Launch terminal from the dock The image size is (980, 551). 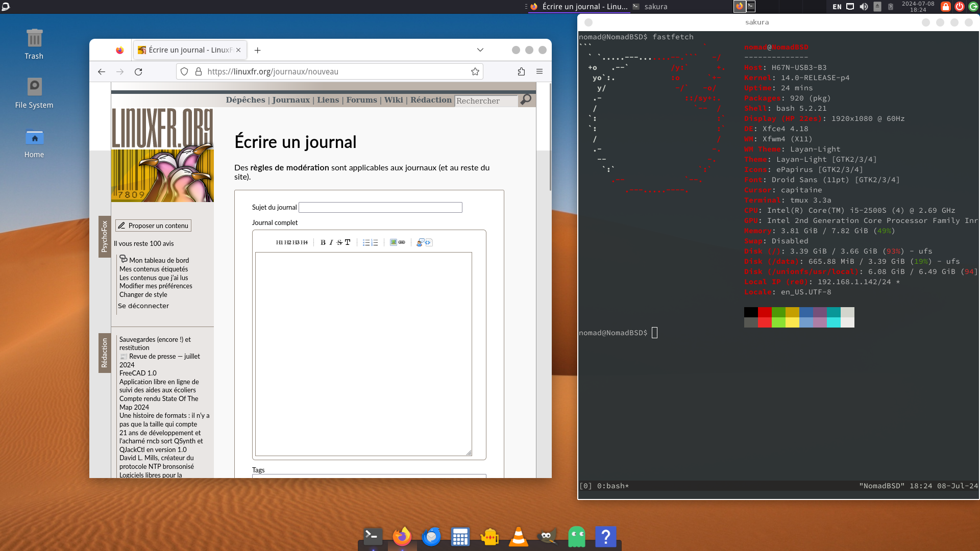point(373,536)
